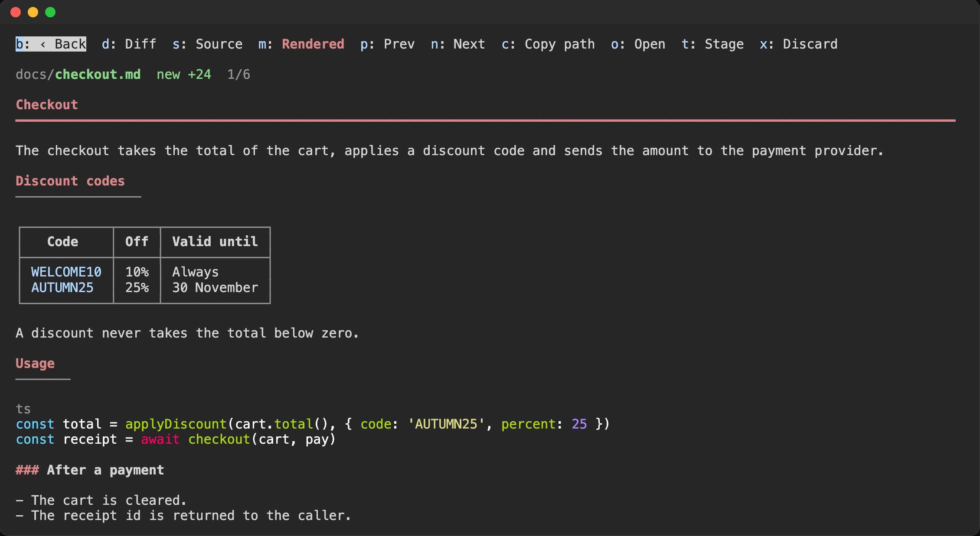Click the 'discount never takes' sentence
This screenshot has height=536, width=980.
tap(187, 333)
